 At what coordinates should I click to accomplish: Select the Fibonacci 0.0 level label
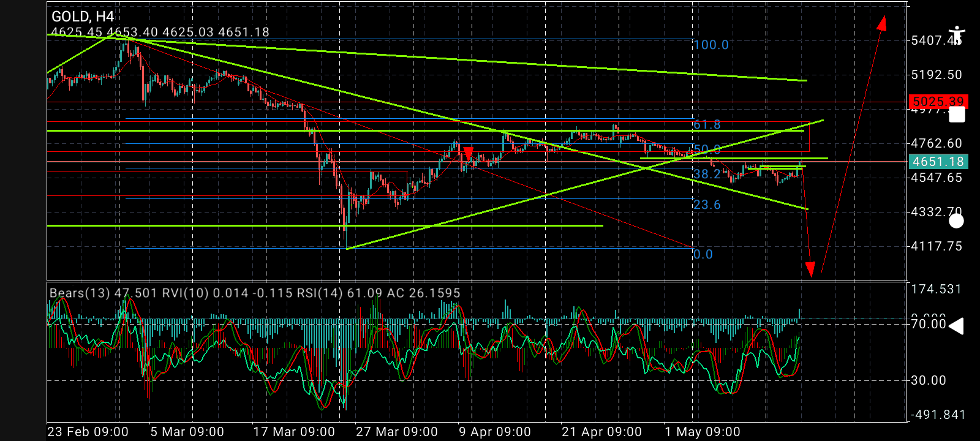coord(703,254)
